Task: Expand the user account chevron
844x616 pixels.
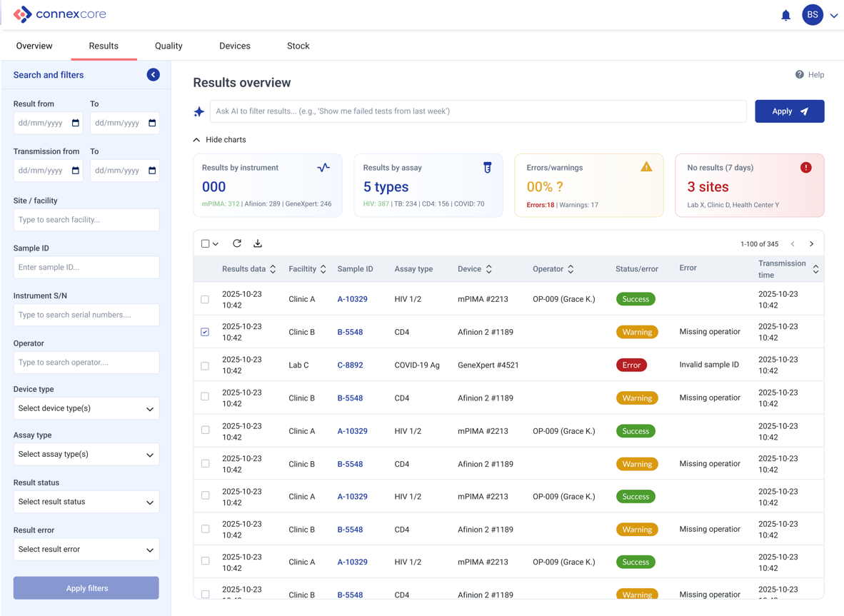Action: pos(834,16)
